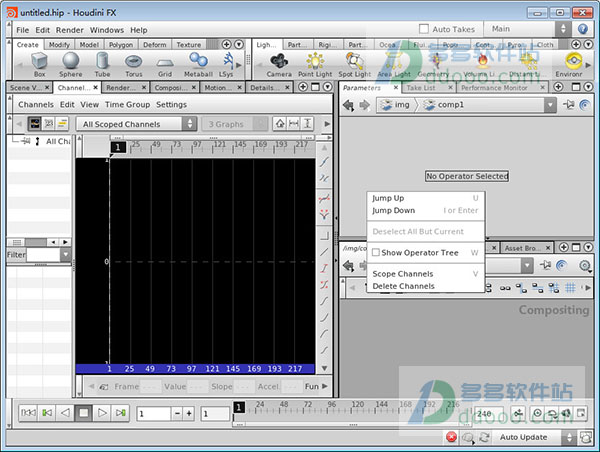Stop playback
Image resolution: width=600 pixels, height=452 pixels.
pyautogui.click(x=84, y=413)
